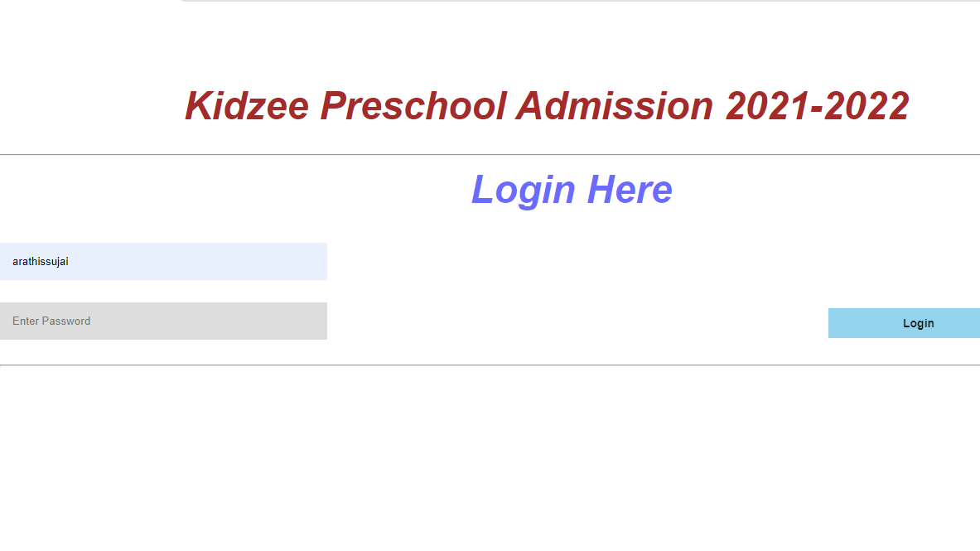Focus the Enter Password field

click(163, 321)
